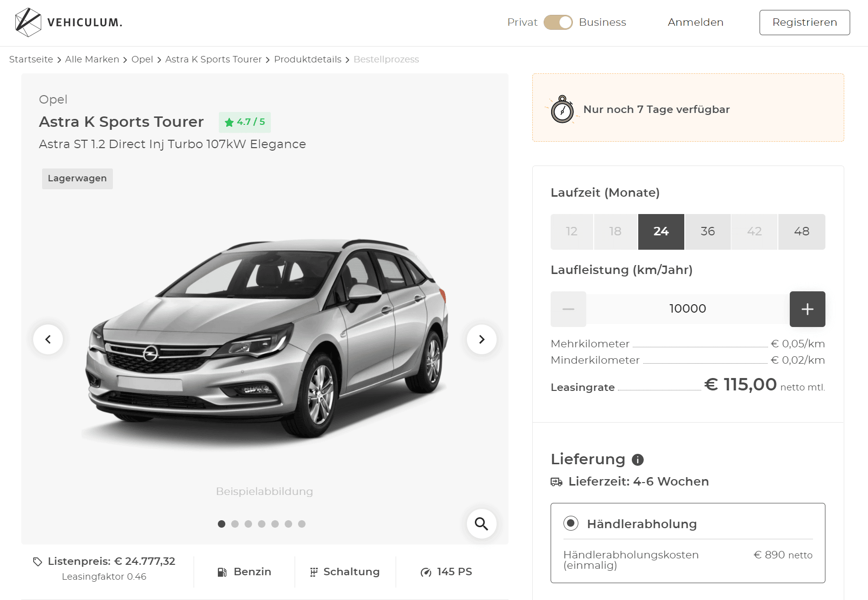Viewport: 868px width, 600px height.
Task: Click the Händlerabholungskosten € 890 netto amount
Action: [x=783, y=555]
